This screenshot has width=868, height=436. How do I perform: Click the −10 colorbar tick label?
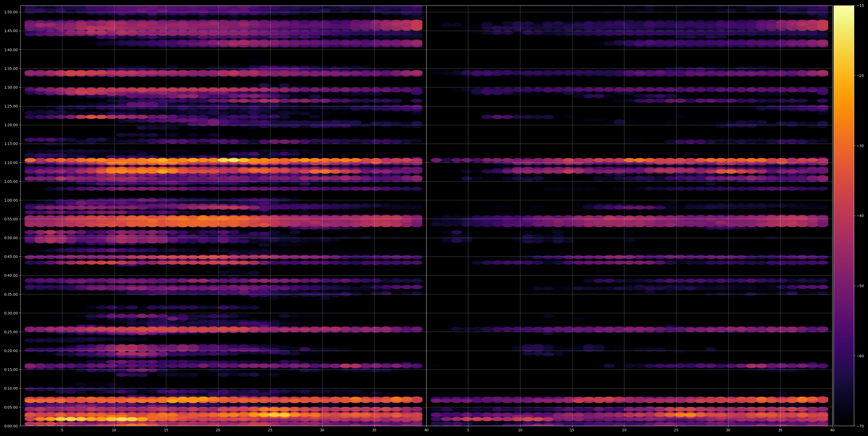pos(860,6)
